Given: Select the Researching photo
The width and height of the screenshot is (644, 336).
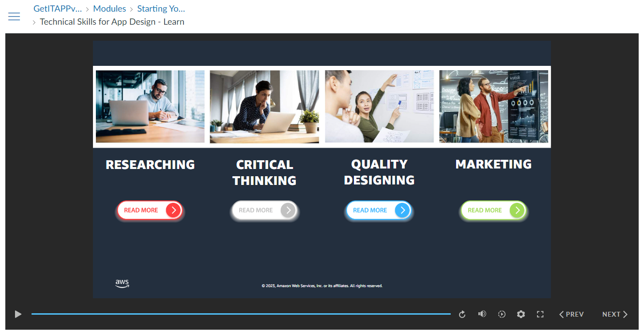Looking at the screenshot, I should [x=150, y=107].
